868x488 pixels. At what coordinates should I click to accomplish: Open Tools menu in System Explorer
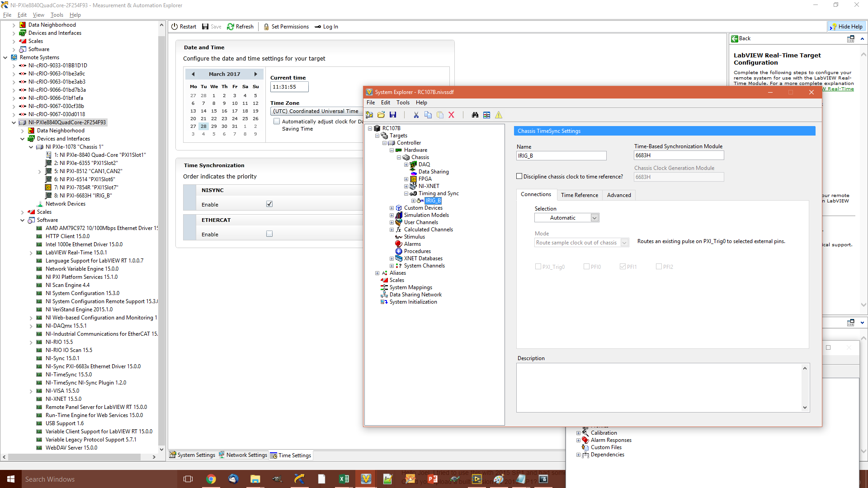403,103
